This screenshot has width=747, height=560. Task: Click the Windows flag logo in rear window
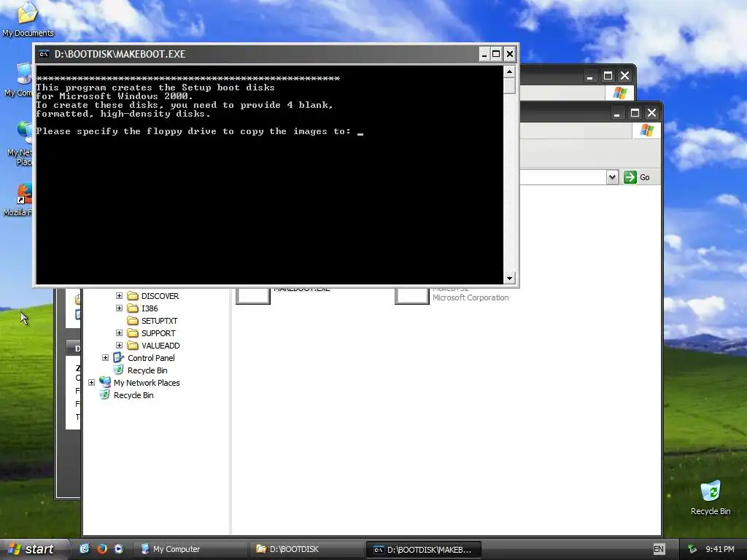pos(620,93)
